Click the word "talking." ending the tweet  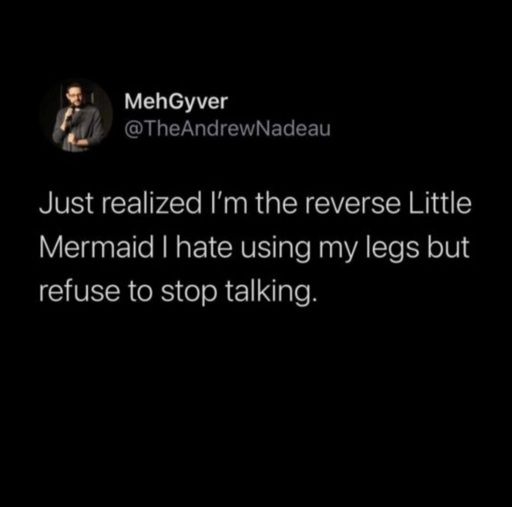270,293
